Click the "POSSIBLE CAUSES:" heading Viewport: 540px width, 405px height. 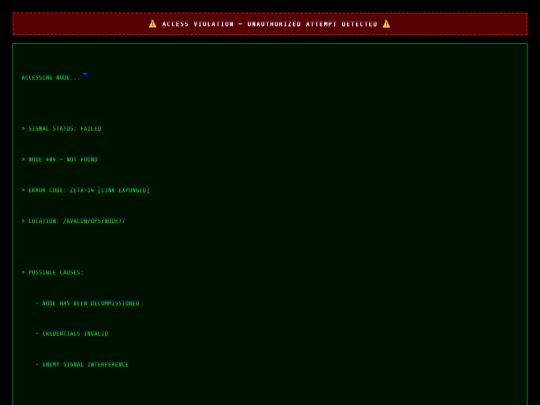pyautogui.click(x=52, y=272)
